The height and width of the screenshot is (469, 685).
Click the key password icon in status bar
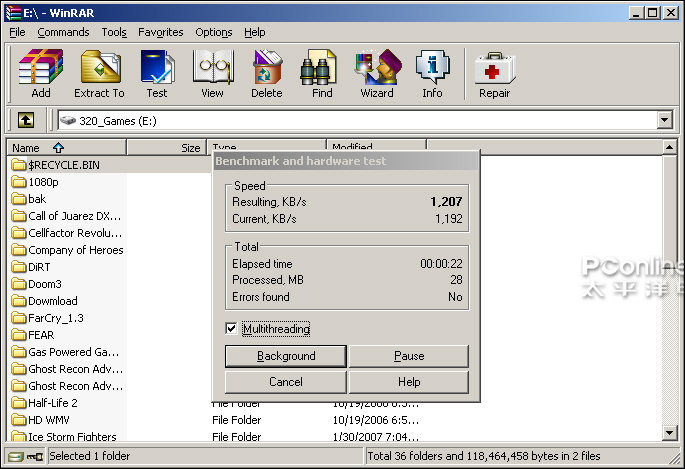tap(35, 457)
